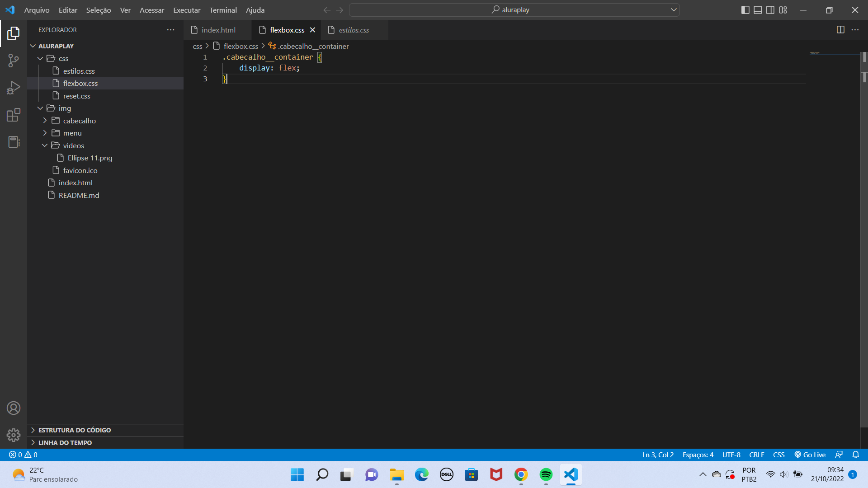This screenshot has height=488, width=868.
Task: Open Spotify from the taskbar
Action: tap(546, 474)
